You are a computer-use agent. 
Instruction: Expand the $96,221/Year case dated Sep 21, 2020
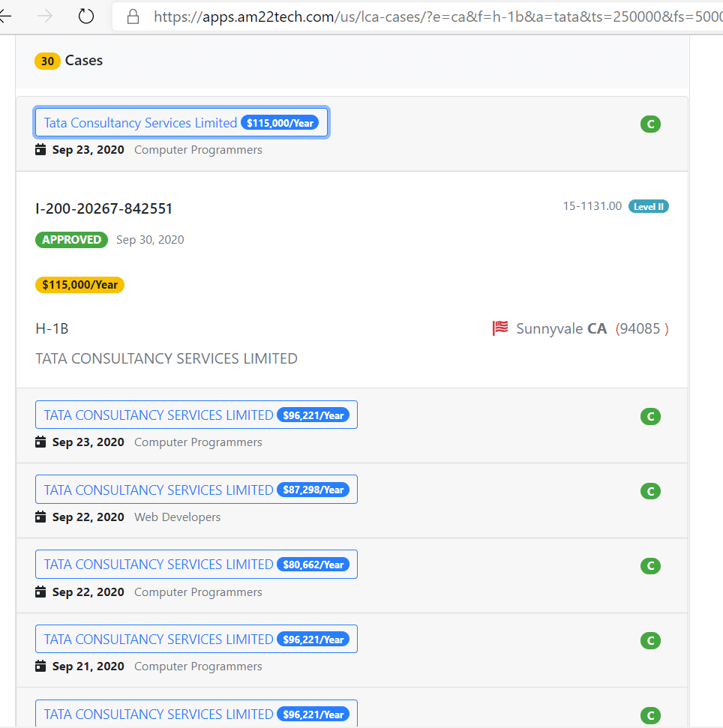click(196, 639)
